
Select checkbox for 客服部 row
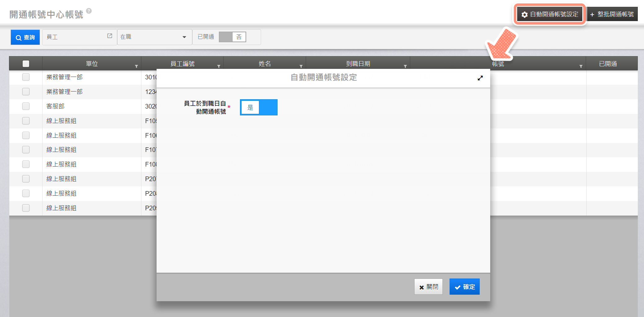(x=26, y=106)
